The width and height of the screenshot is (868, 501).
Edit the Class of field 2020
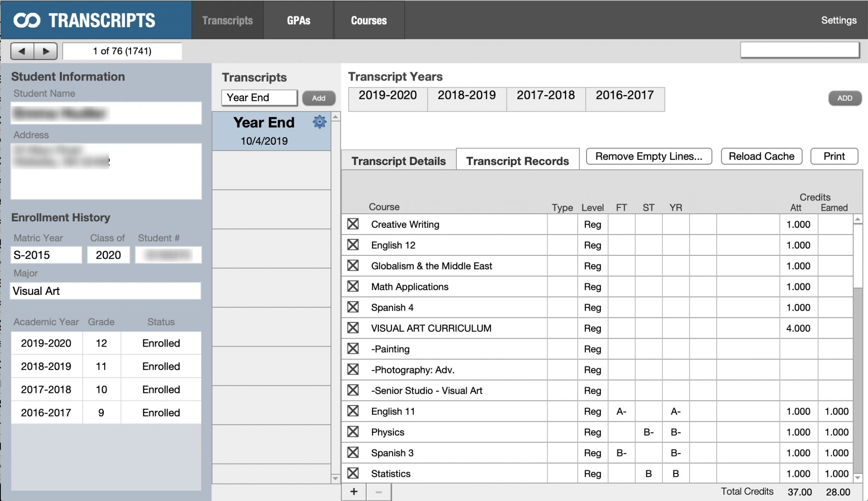click(x=108, y=255)
